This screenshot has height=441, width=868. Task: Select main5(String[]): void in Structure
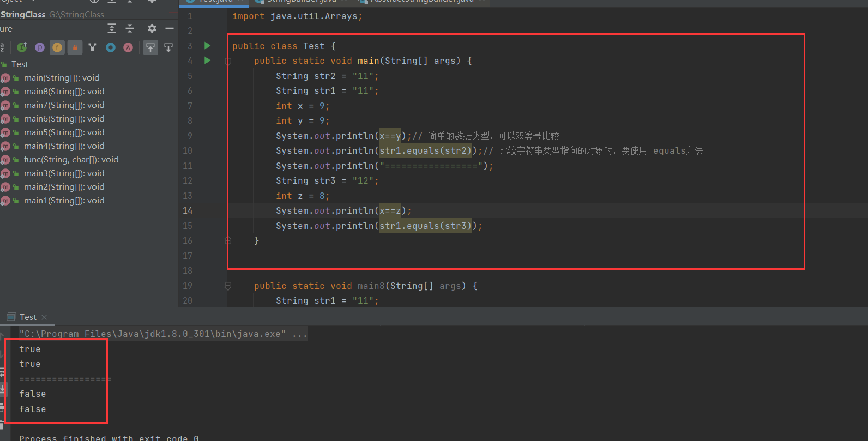(64, 132)
